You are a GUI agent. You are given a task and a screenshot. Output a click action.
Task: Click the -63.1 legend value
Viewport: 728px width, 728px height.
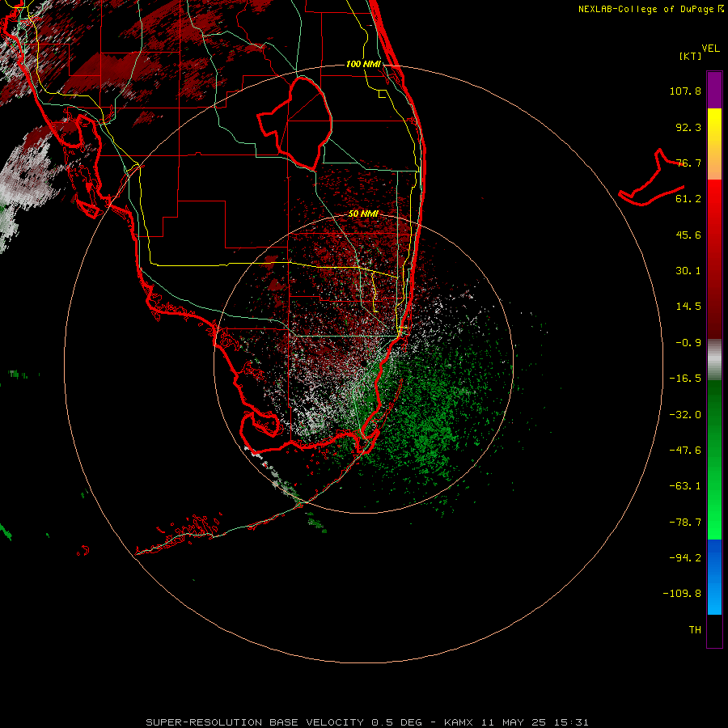tap(685, 486)
